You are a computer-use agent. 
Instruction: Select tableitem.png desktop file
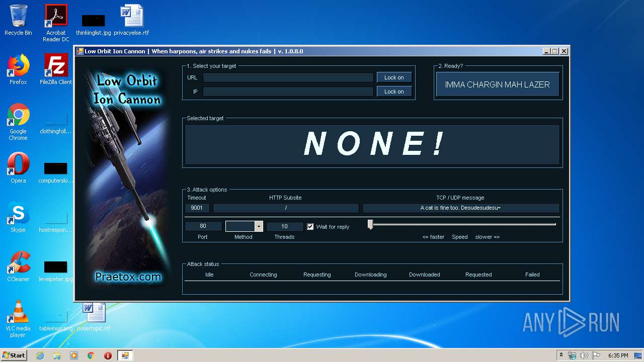(x=56, y=321)
